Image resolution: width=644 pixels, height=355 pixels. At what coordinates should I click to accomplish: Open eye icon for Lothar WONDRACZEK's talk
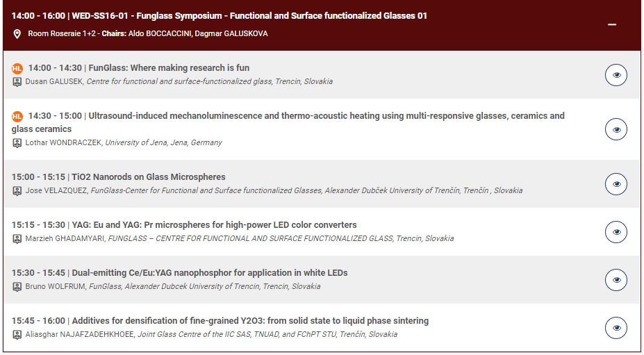[616, 129]
